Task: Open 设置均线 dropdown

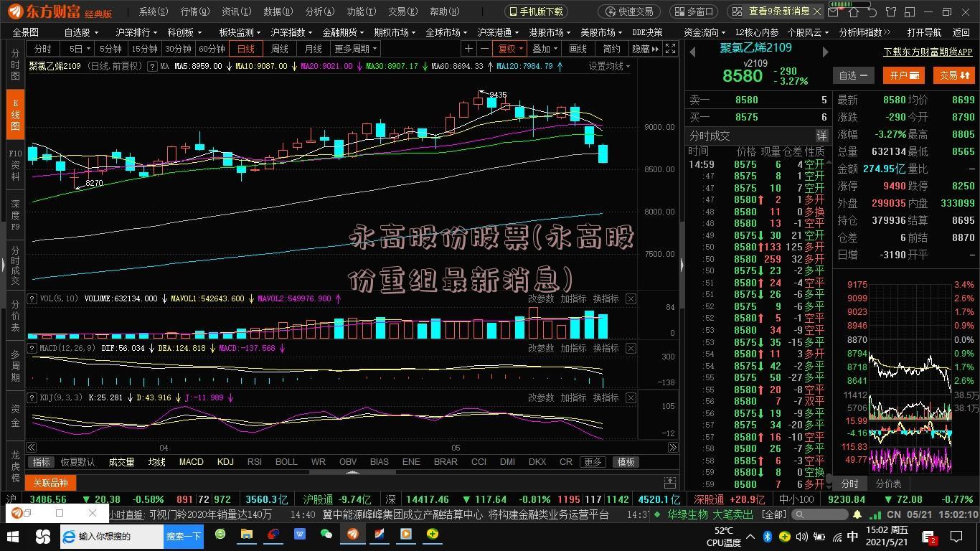Action: (609, 66)
